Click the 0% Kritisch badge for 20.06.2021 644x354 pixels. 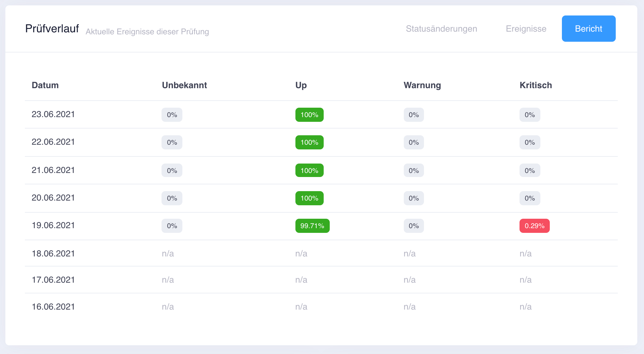coord(530,198)
